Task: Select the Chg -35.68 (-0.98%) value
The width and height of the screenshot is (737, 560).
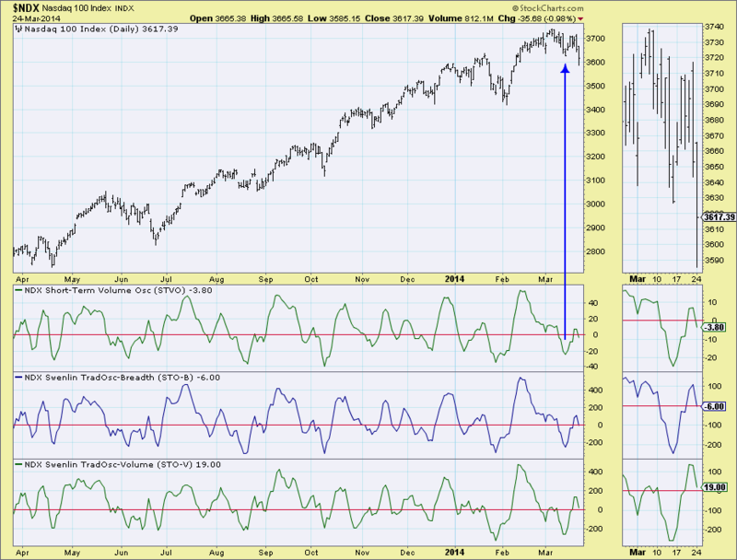Action: pyautogui.click(x=537, y=18)
